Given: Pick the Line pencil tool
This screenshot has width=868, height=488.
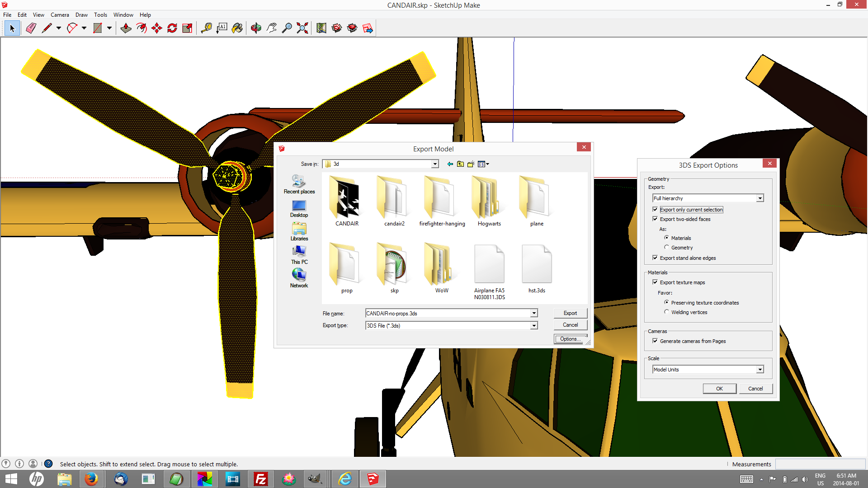Looking at the screenshot, I should [47, 28].
